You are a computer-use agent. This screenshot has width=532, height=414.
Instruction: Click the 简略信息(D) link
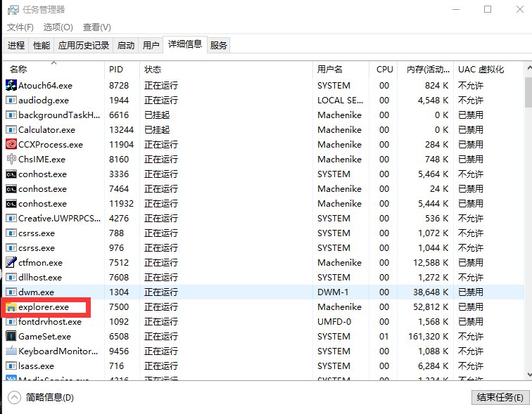49,397
